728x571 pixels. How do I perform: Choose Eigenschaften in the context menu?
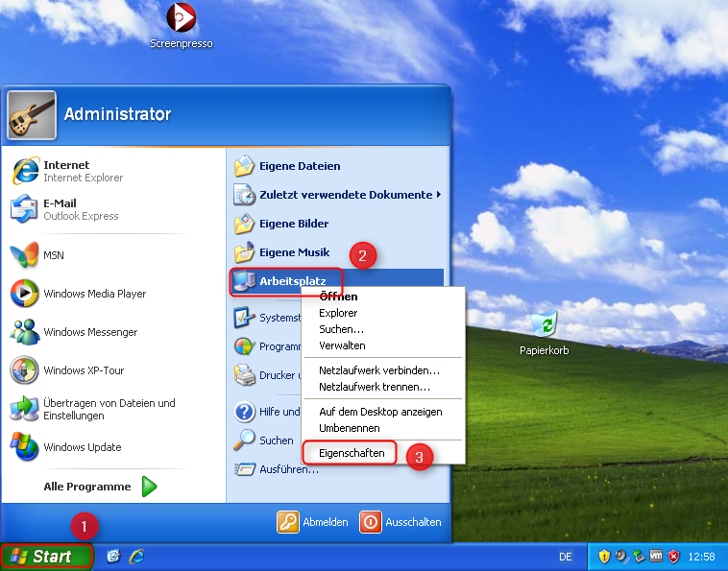[352, 453]
